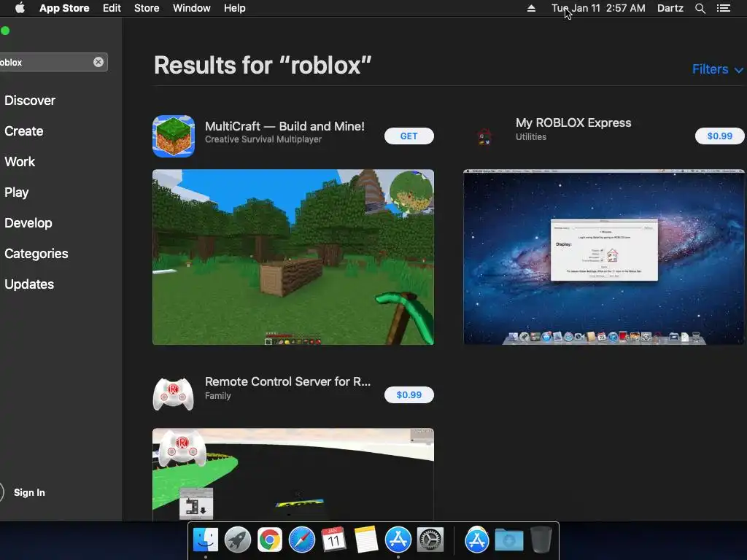The height and width of the screenshot is (560, 747).
Task: Click the date and time in menu bar
Action: [598, 8]
